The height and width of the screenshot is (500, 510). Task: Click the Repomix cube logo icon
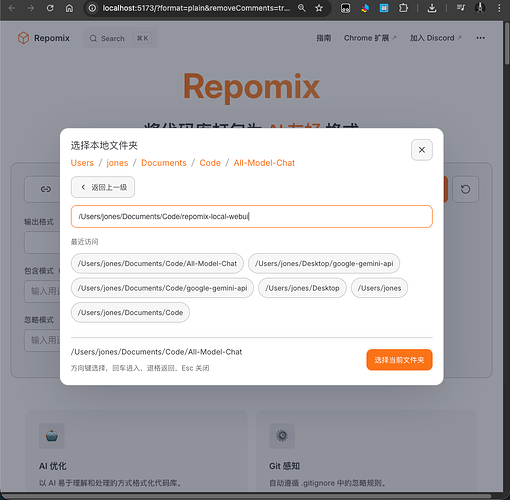pos(23,38)
